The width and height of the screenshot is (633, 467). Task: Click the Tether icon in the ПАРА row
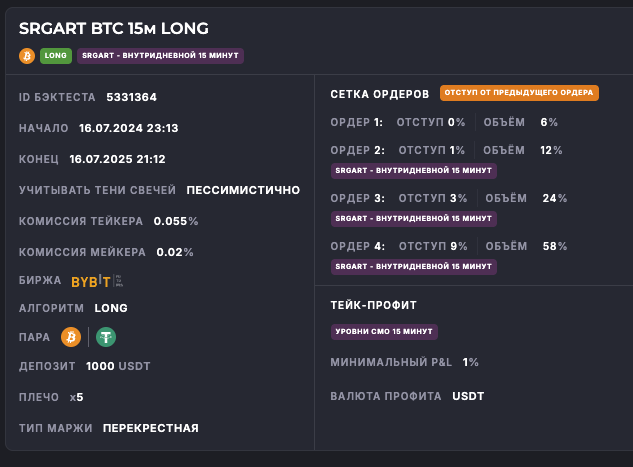coord(105,337)
